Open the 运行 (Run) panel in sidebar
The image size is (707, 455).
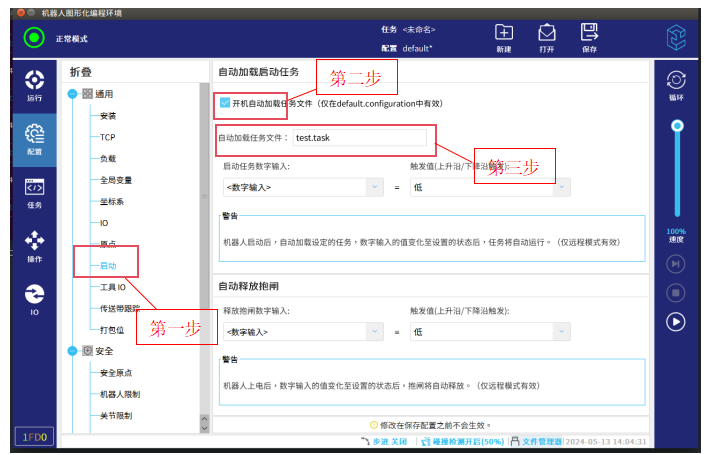[34, 85]
